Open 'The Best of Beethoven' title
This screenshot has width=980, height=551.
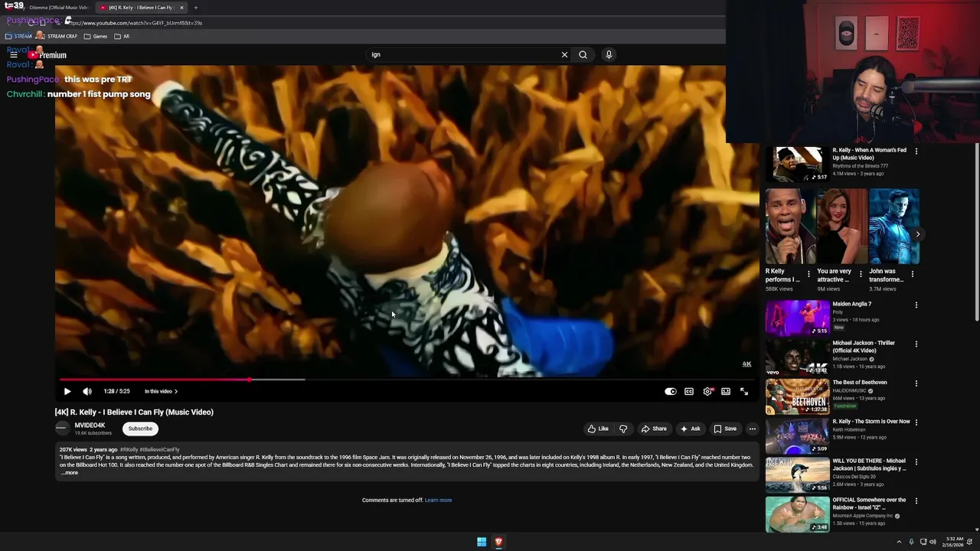[x=860, y=383]
